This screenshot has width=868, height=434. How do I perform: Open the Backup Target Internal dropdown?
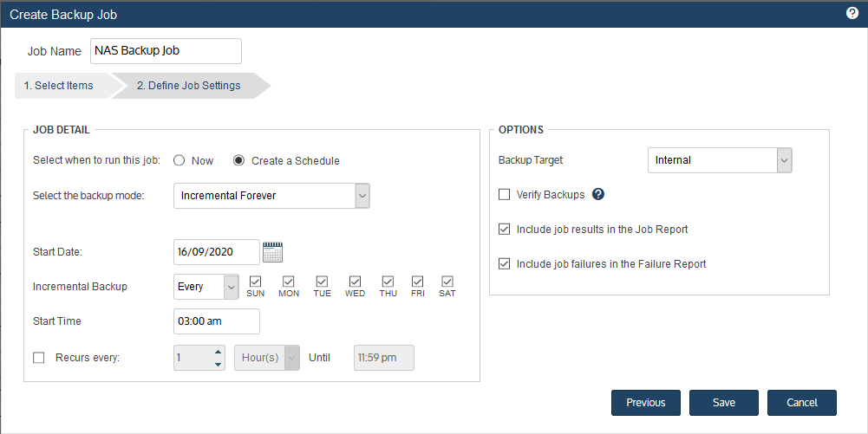click(x=720, y=160)
